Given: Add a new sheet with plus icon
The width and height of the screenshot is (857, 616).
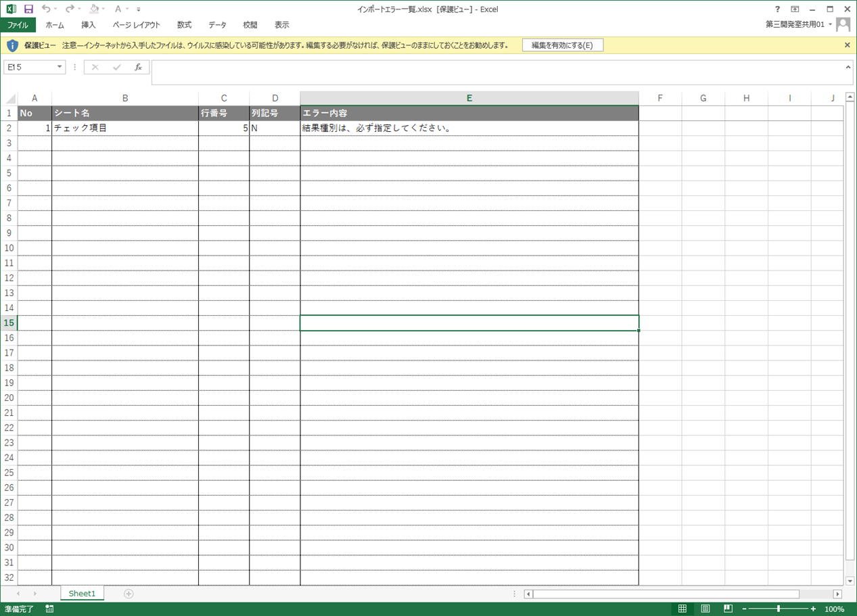Looking at the screenshot, I should pos(129,594).
